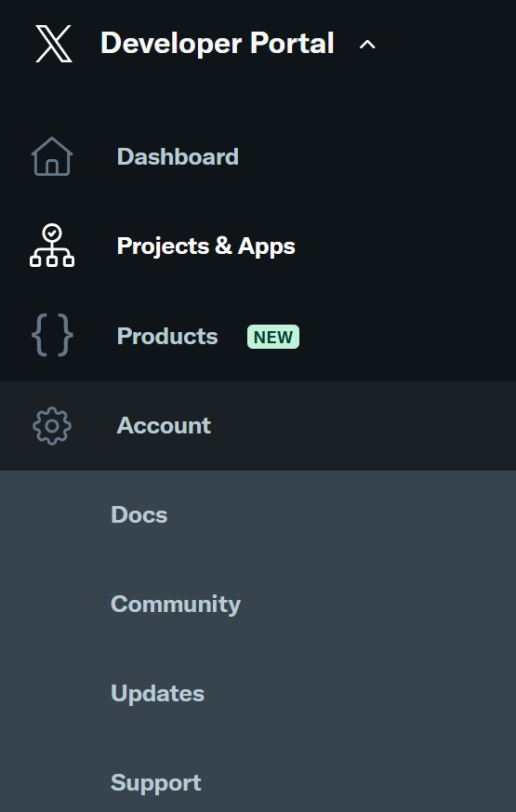This screenshot has width=516, height=812.
Task: Click the green NEW badge beside Products
Action: (273, 337)
